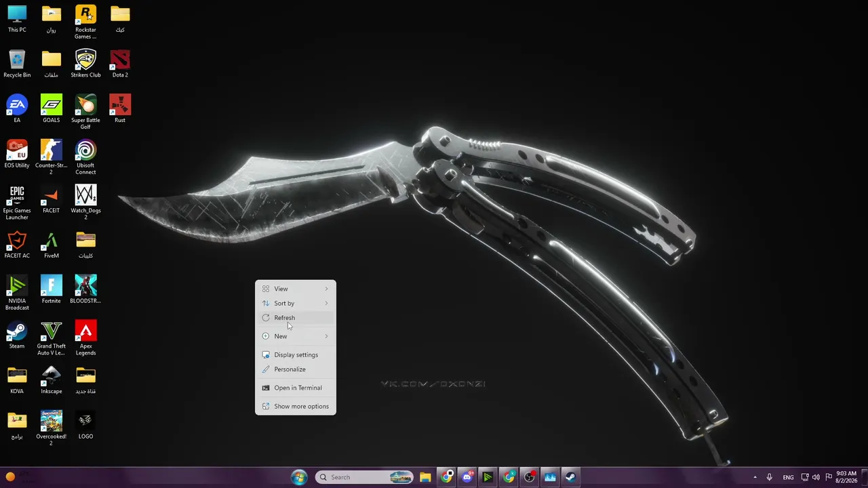
Task: Expand the Sort by submenu
Action: click(295, 303)
